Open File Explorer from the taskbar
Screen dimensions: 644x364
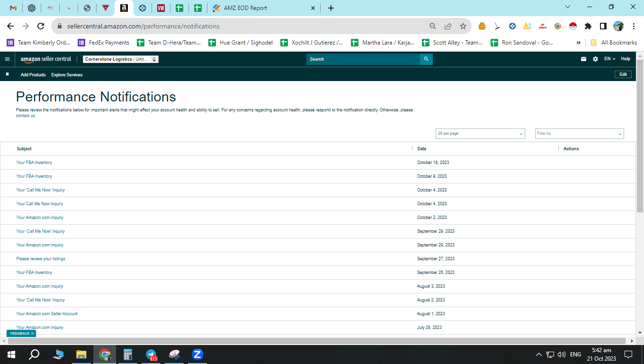[81, 355]
